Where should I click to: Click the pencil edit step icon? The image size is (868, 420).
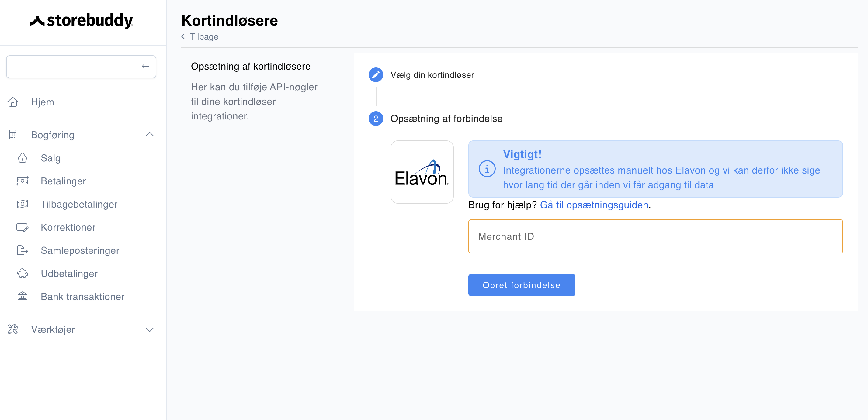376,75
